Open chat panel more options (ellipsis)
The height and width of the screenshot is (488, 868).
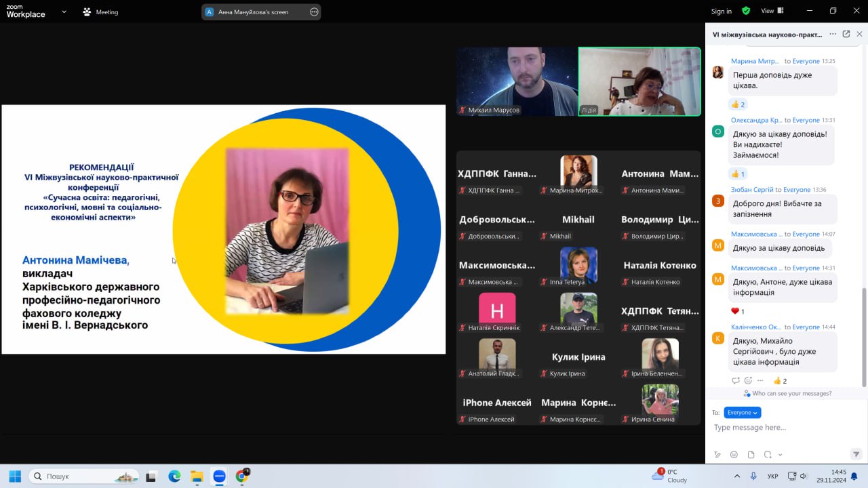tap(833, 34)
